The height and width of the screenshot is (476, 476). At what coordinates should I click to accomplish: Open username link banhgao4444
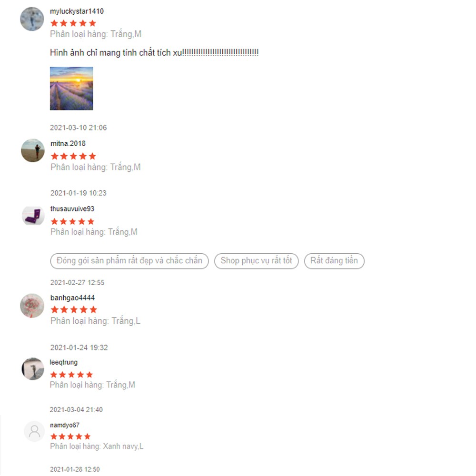point(72,298)
